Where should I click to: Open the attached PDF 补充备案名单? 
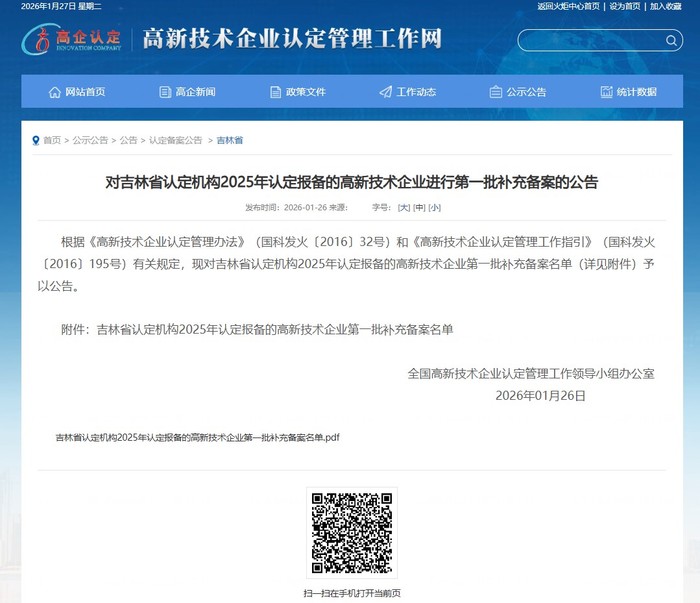coord(198,438)
